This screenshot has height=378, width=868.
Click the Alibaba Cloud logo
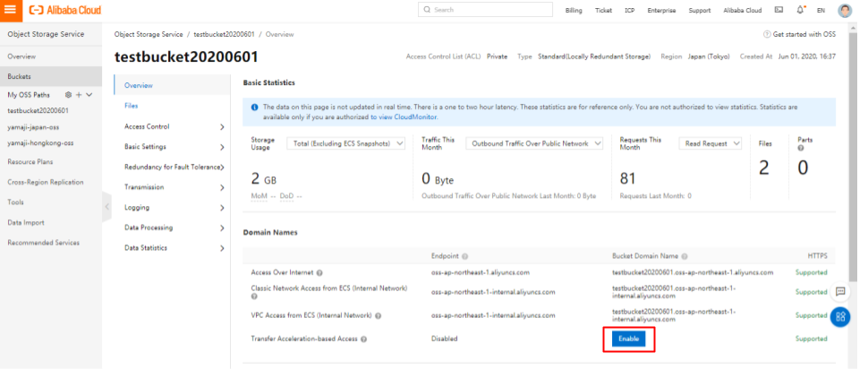pos(65,10)
